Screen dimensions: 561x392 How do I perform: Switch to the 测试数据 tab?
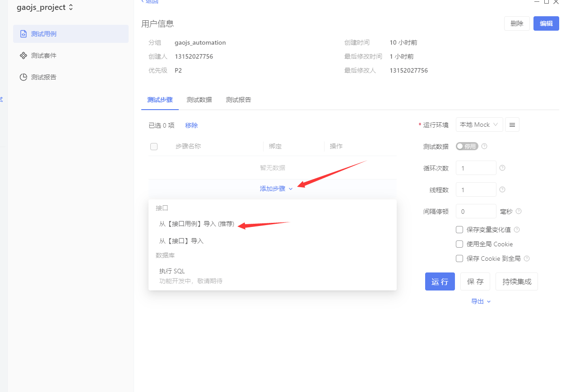tap(199, 100)
